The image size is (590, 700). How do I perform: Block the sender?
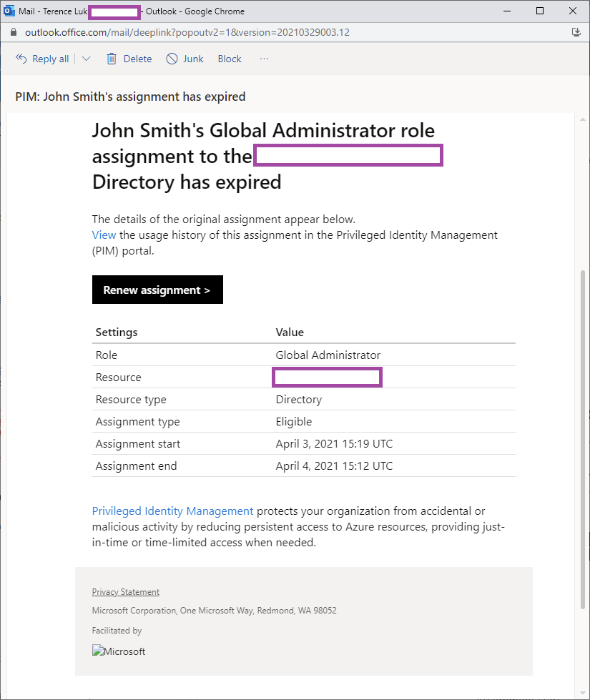[230, 59]
